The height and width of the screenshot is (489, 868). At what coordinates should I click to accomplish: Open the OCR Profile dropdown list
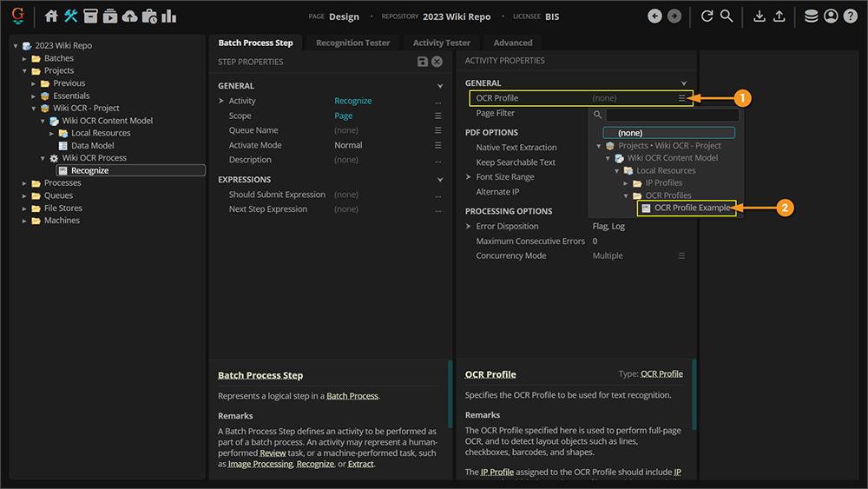tap(682, 98)
